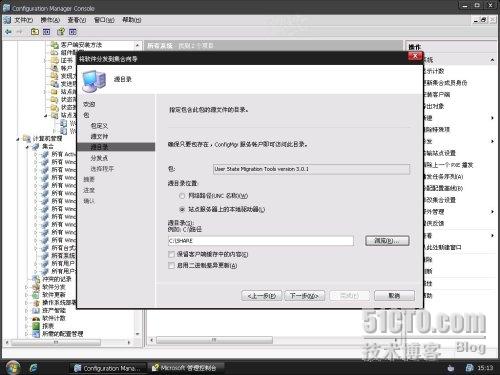Expand the 资产智能 tree node
Image resolution: width=500 pixels, height=375 pixels.
point(27,310)
